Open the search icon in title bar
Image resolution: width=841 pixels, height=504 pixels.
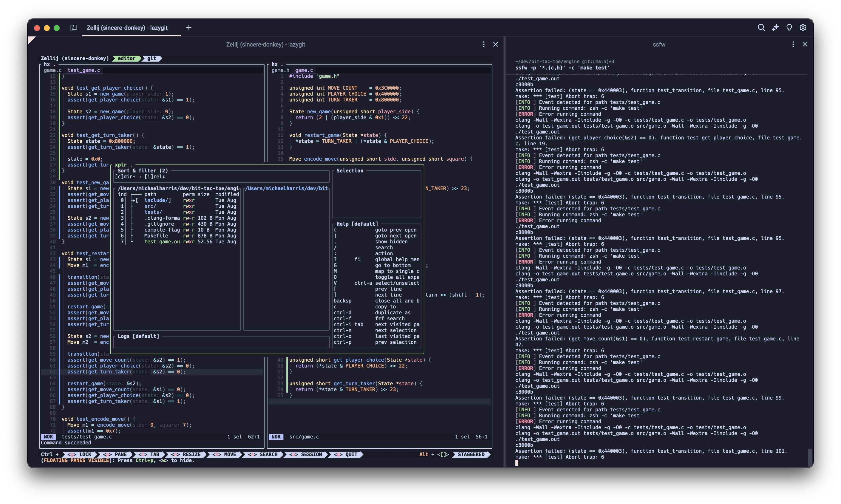(761, 28)
